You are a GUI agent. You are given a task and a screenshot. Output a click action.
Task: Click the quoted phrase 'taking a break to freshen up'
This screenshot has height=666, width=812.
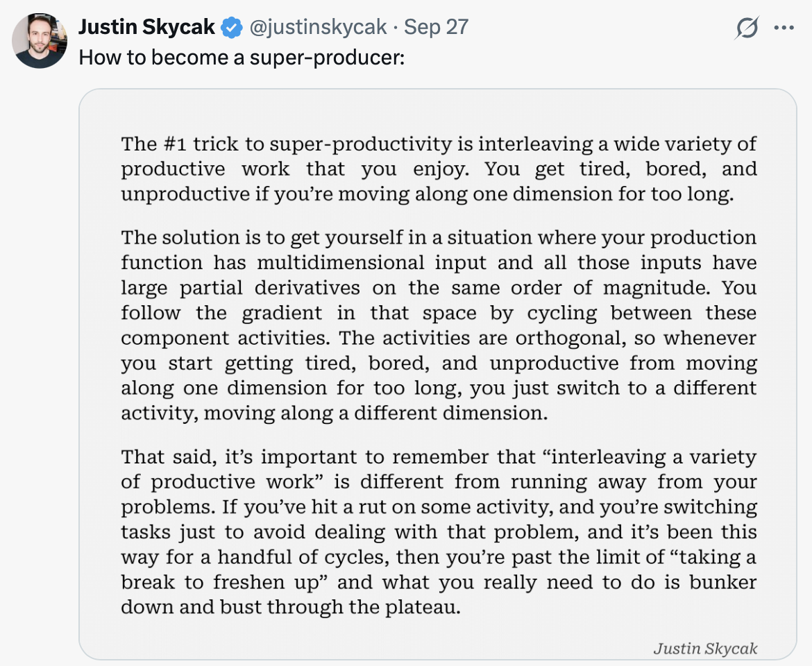pos(439,570)
